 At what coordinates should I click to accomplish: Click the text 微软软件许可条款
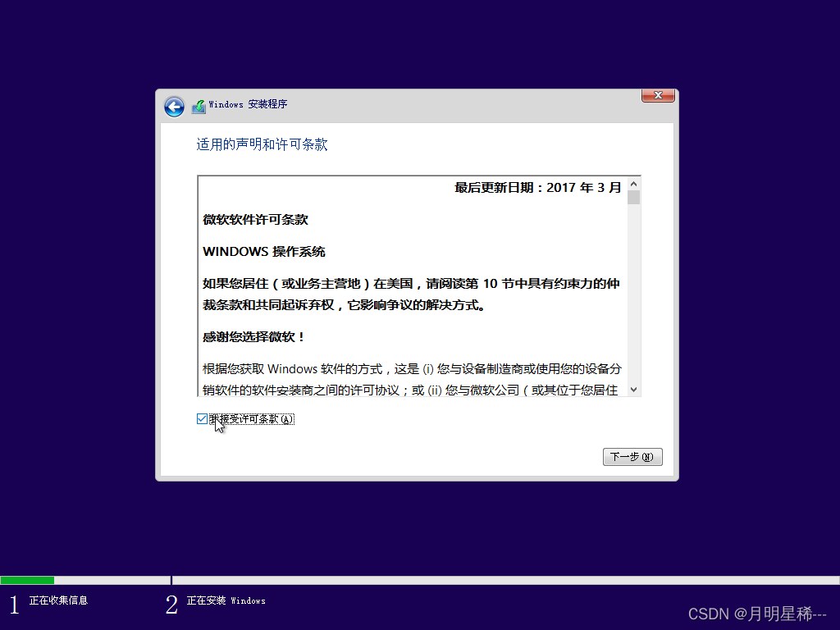[x=256, y=220]
